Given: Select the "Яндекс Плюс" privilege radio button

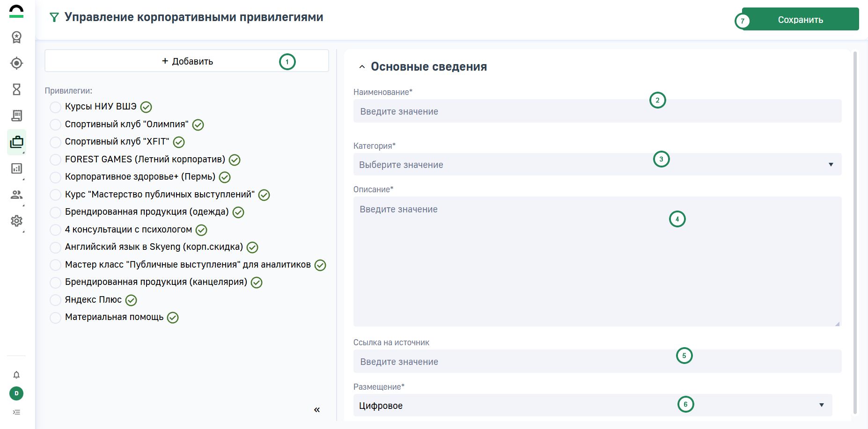Looking at the screenshot, I should click(55, 300).
